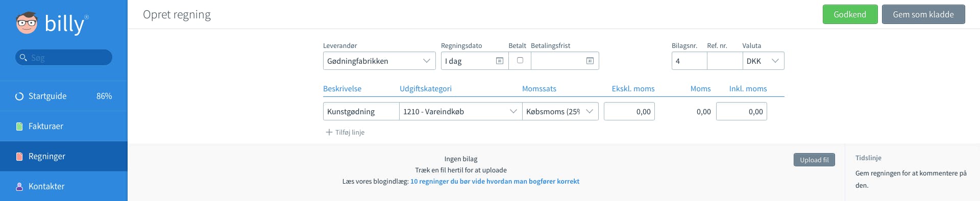Open calendar icon for Betalingsfrist
This screenshot has width=980, height=201.
(590, 61)
